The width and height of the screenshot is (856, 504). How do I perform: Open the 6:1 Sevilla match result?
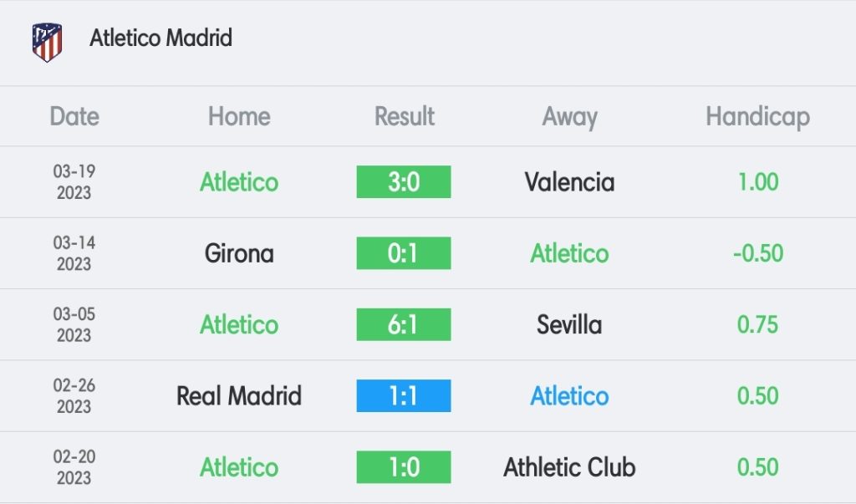[x=404, y=324]
